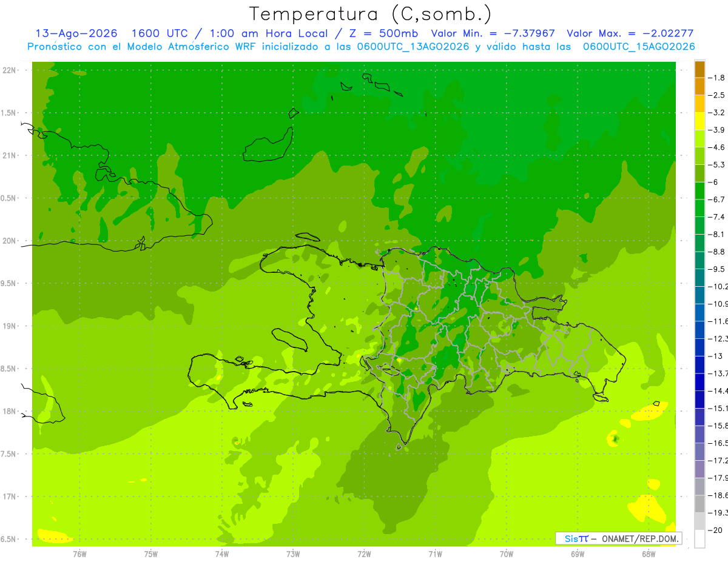Click the '70W' longitude label
The width and height of the screenshot is (728, 562).
point(507,554)
